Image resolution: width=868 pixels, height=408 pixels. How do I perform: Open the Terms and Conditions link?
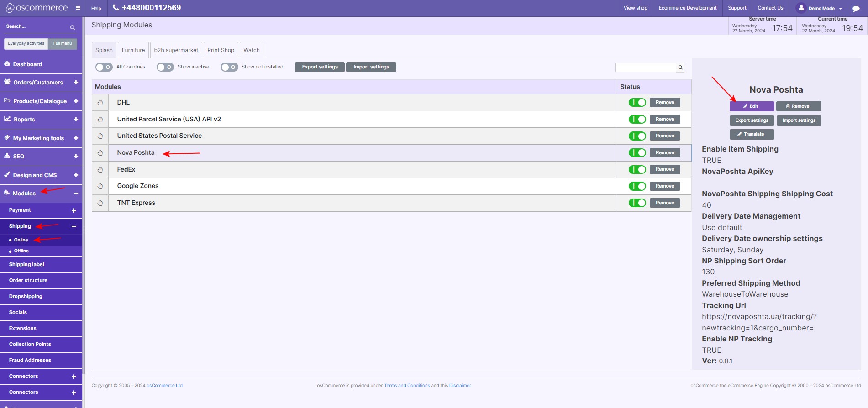coord(407,386)
